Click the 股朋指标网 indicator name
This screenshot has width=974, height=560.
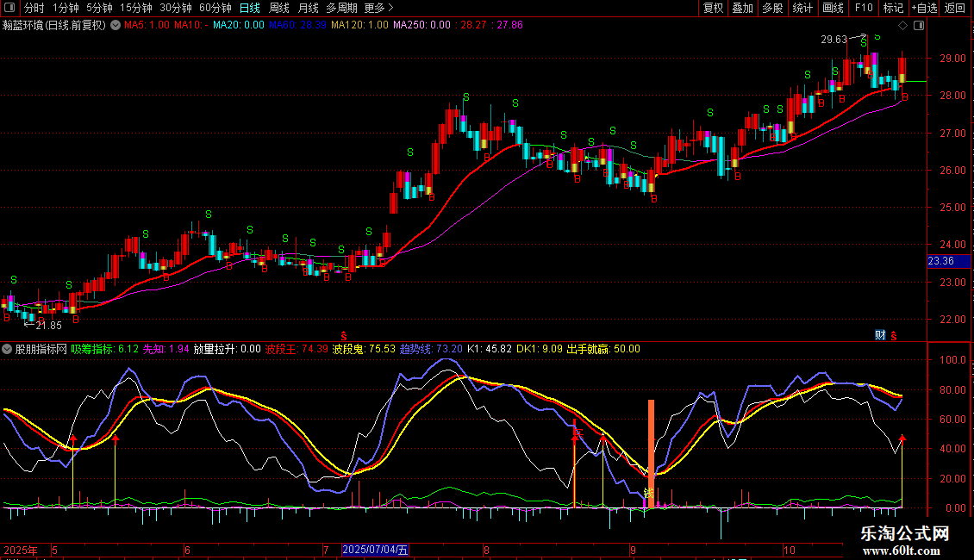pos(41,349)
